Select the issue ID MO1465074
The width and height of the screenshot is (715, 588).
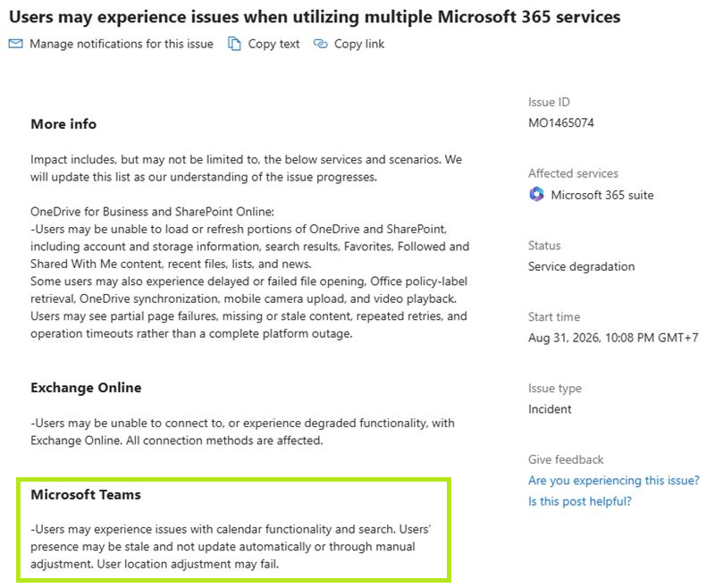561,123
